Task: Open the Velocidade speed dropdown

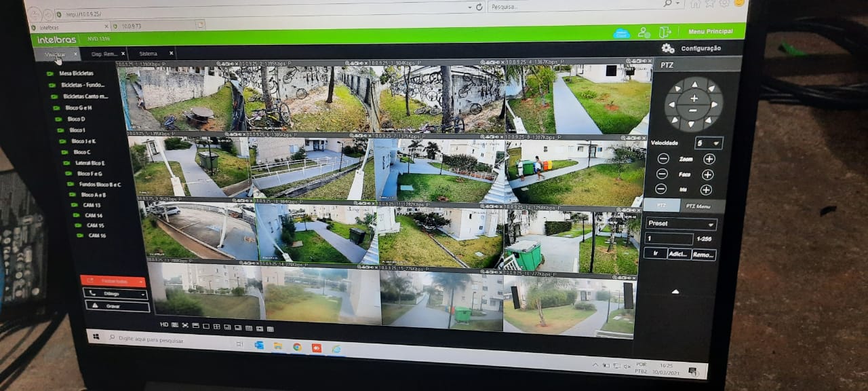Action: click(x=708, y=143)
